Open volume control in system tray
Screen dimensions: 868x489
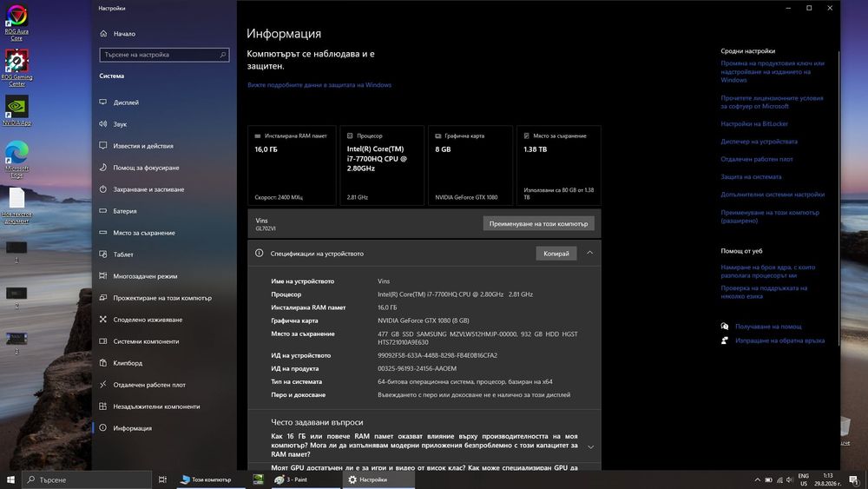click(x=789, y=480)
